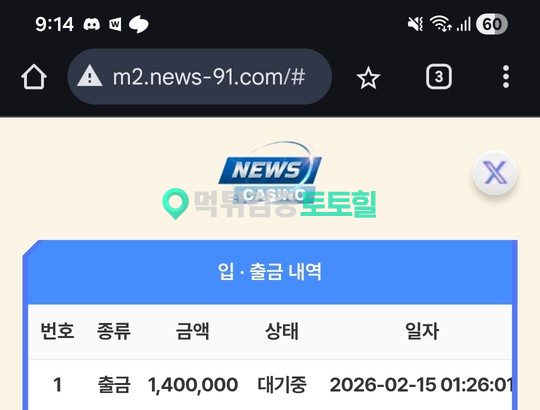Select the 종류 column header

(114, 331)
